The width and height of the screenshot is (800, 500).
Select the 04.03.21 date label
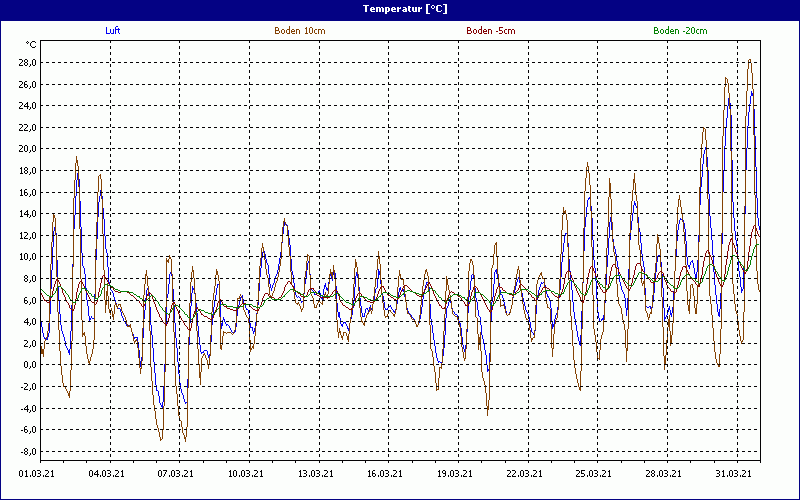click(x=106, y=475)
